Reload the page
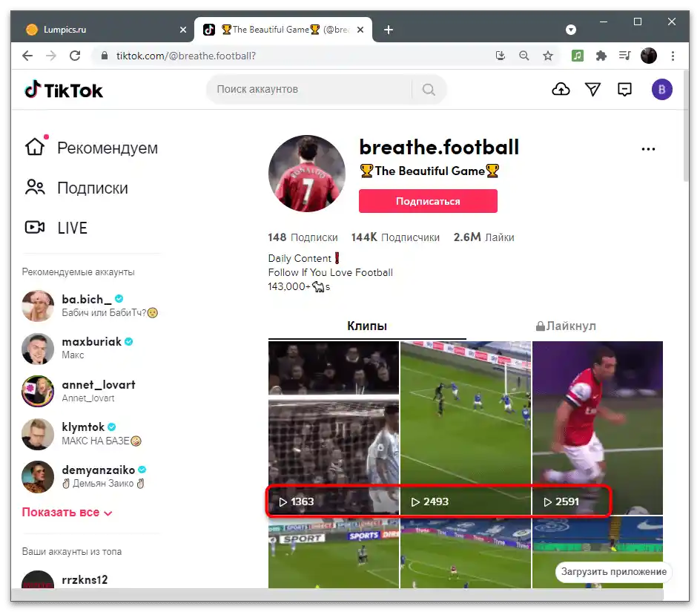The width and height of the screenshot is (700, 612). [75, 56]
